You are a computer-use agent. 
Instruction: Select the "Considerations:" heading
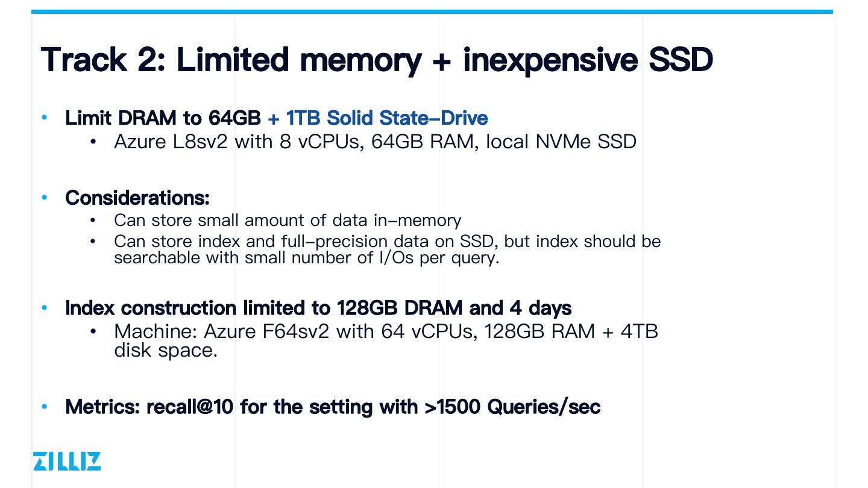coord(137,198)
